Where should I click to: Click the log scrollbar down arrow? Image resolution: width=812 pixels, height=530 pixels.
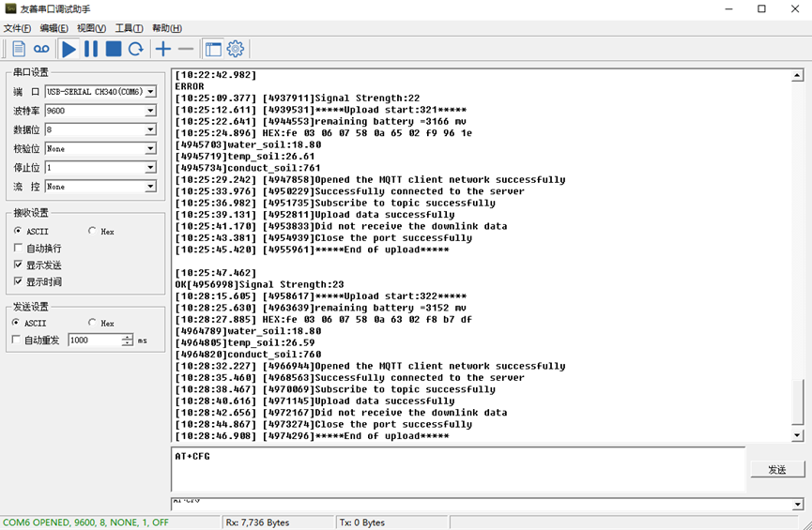click(x=798, y=436)
